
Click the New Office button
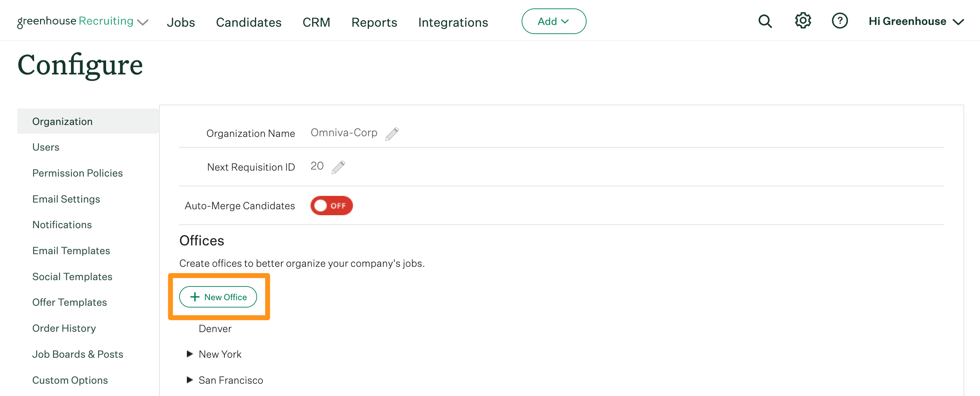click(219, 297)
